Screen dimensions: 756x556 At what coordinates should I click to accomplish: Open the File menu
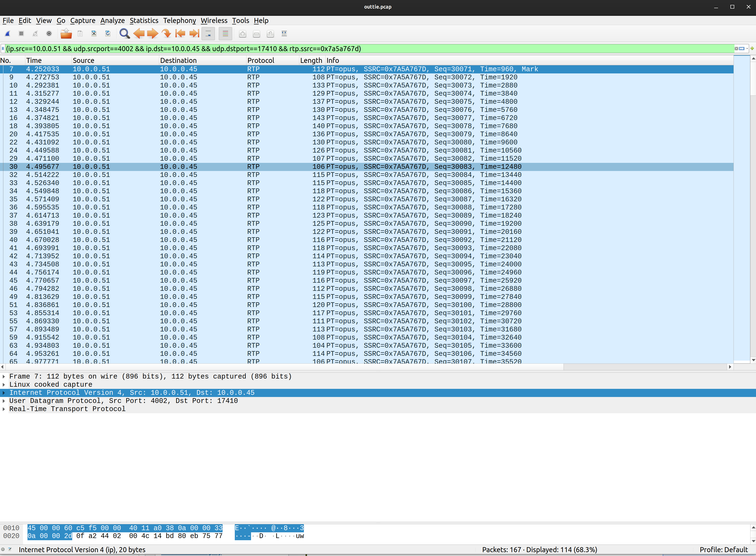pos(8,21)
